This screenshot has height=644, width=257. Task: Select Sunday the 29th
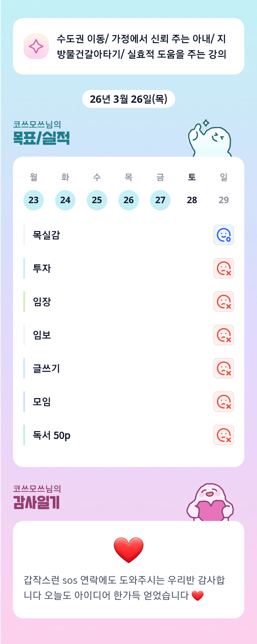tap(223, 200)
